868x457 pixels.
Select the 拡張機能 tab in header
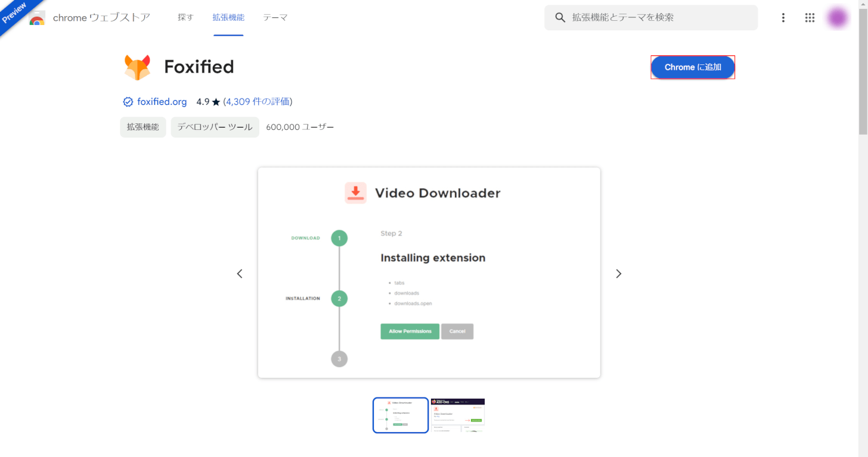click(x=228, y=18)
